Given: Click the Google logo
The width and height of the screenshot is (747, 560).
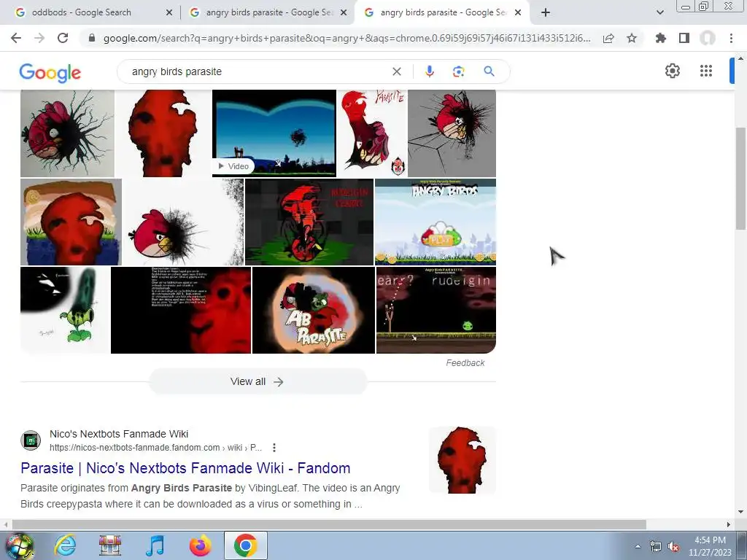Looking at the screenshot, I should coord(50,72).
